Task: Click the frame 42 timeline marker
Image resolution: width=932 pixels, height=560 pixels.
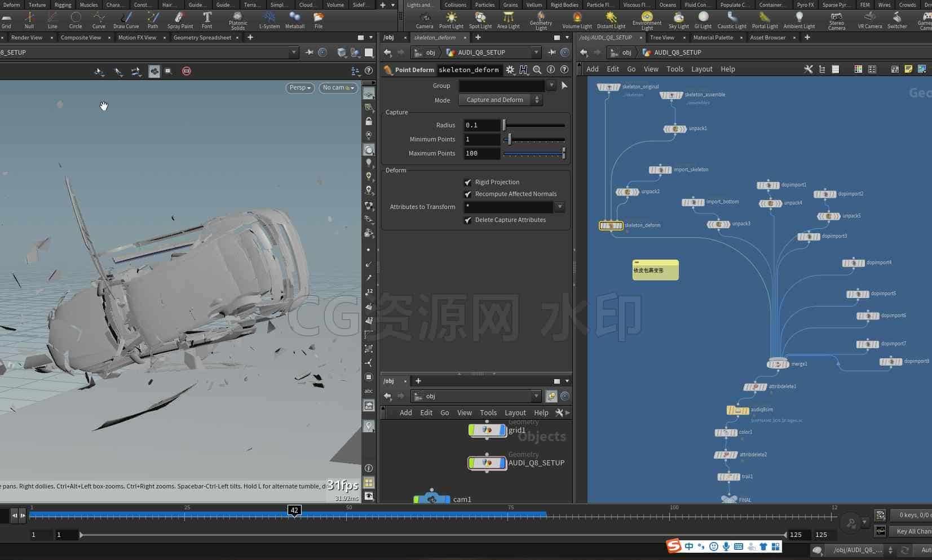Action: 294,510
